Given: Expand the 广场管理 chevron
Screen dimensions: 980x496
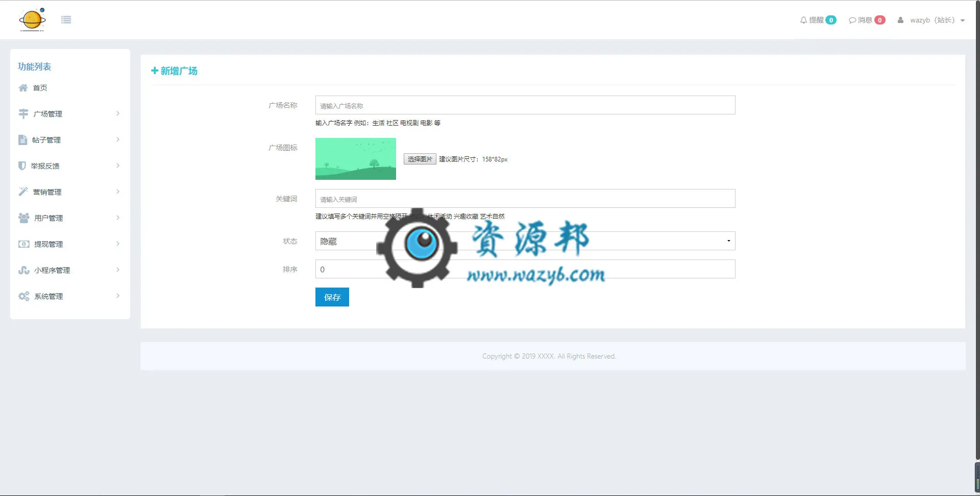Looking at the screenshot, I should coord(118,113).
